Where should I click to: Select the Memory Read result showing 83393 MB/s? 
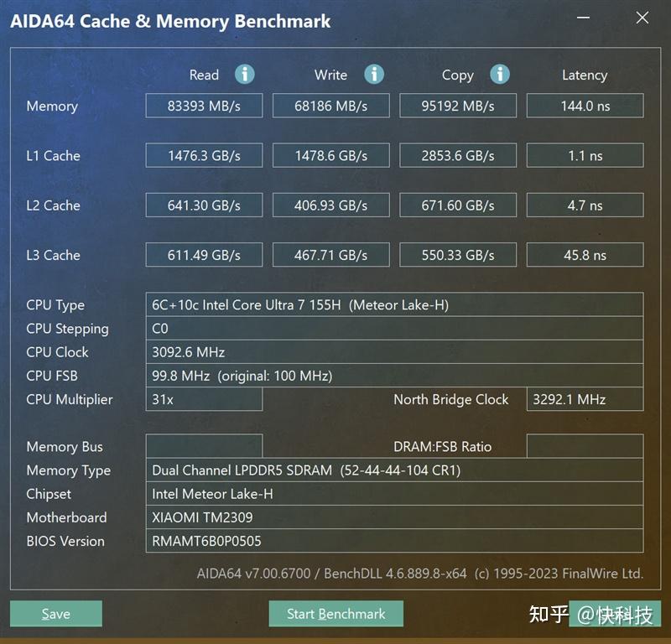204,106
